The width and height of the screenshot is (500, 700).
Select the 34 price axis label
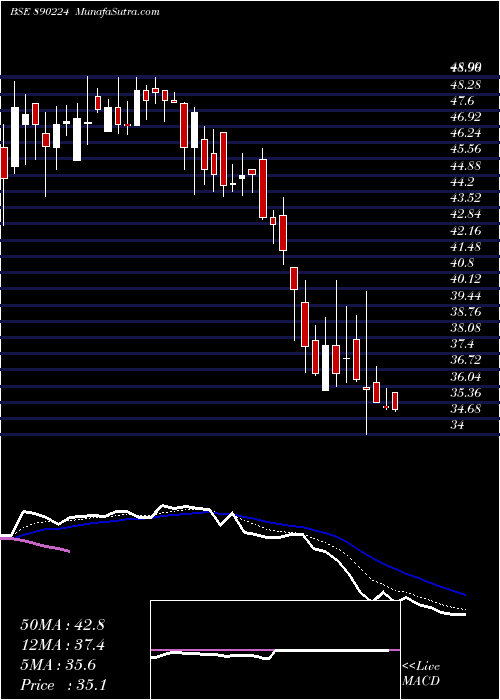tap(458, 426)
